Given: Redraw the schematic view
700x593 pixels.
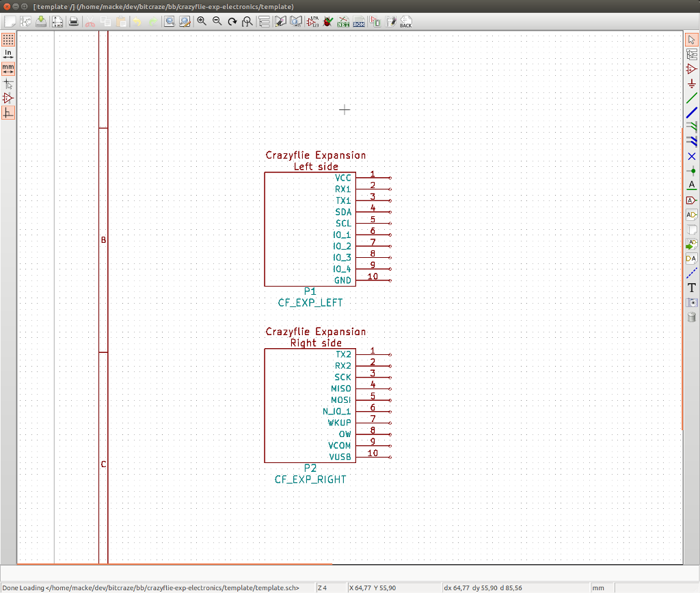Looking at the screenshot, I should [x=232, y=21].
